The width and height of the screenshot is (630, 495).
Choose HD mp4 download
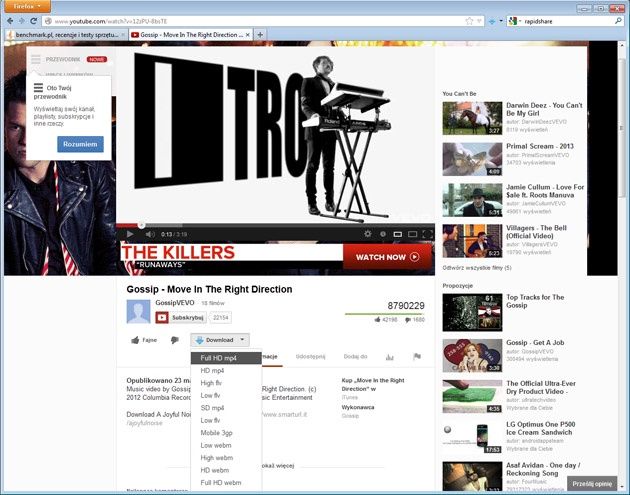[226, 370]
